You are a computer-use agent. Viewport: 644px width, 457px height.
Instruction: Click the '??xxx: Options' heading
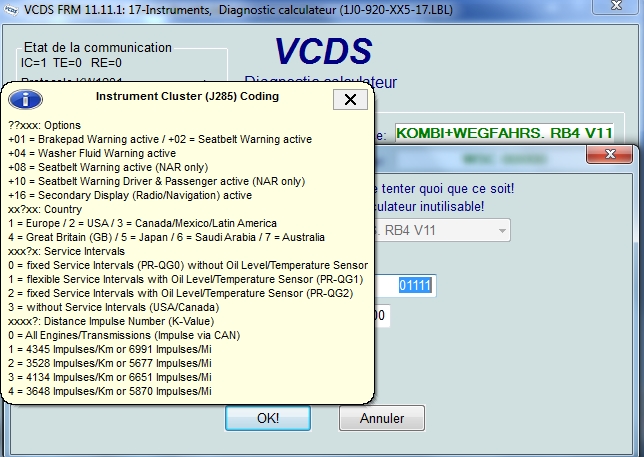[44, 125]
